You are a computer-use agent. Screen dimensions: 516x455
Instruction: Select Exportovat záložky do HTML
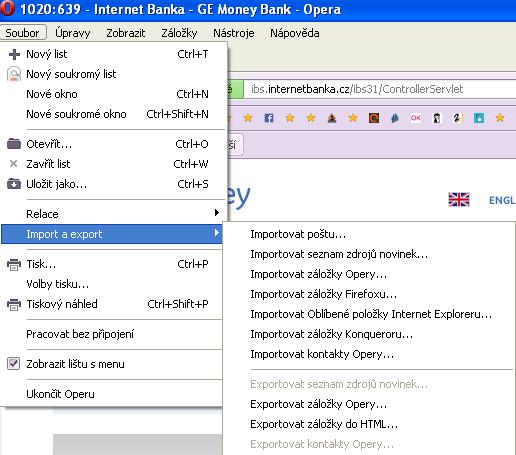(369, 424)
